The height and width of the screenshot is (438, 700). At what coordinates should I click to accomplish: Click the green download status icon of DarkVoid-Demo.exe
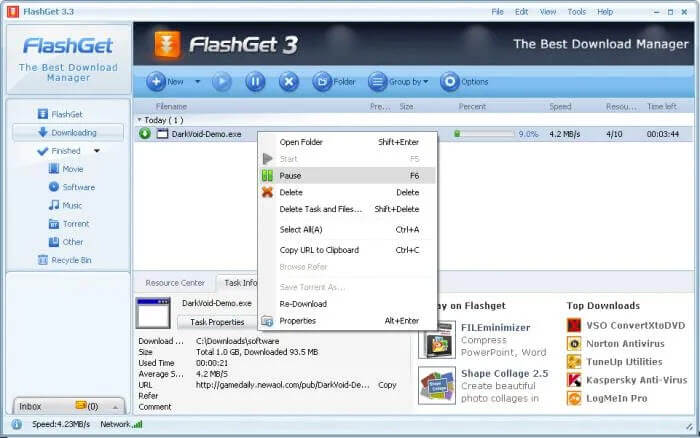coord(145,133)
